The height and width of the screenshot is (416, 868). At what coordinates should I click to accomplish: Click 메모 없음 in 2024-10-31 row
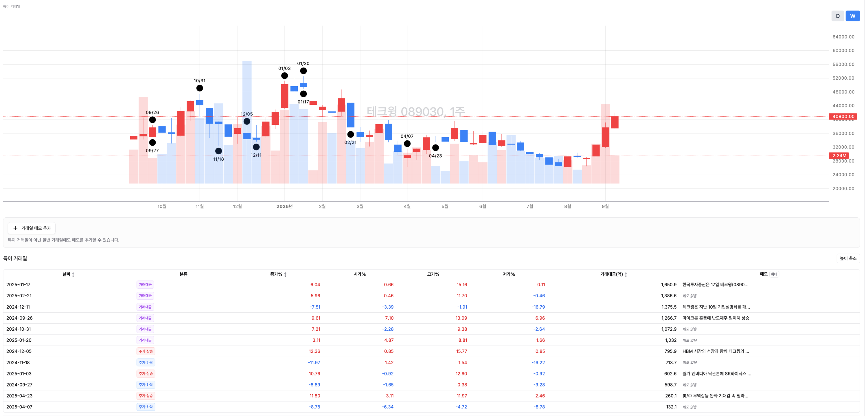689,329
